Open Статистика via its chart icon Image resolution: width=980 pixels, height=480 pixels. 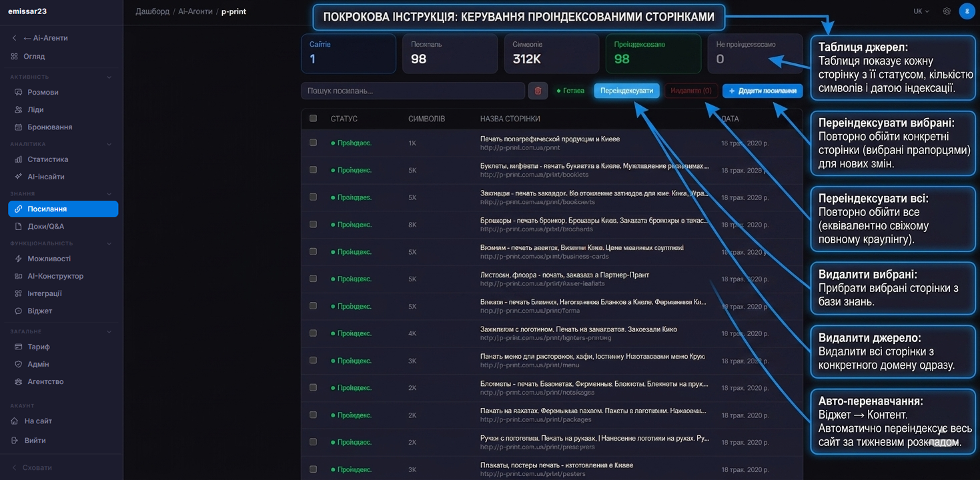[x=19, y=159]
